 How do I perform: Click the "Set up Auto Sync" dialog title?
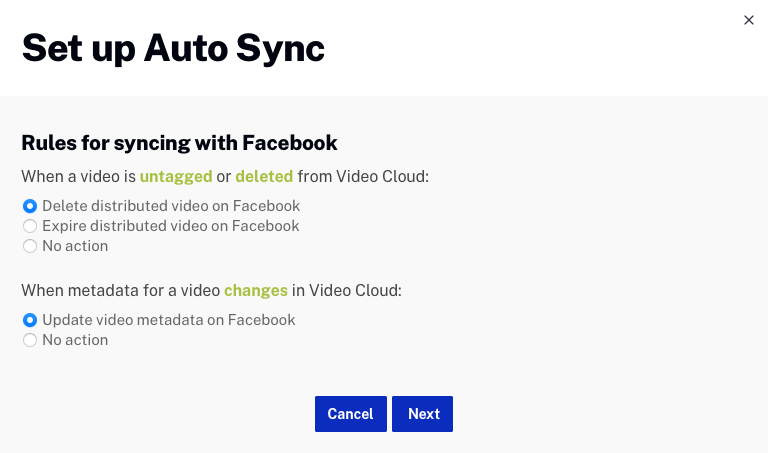click(173, 48)
